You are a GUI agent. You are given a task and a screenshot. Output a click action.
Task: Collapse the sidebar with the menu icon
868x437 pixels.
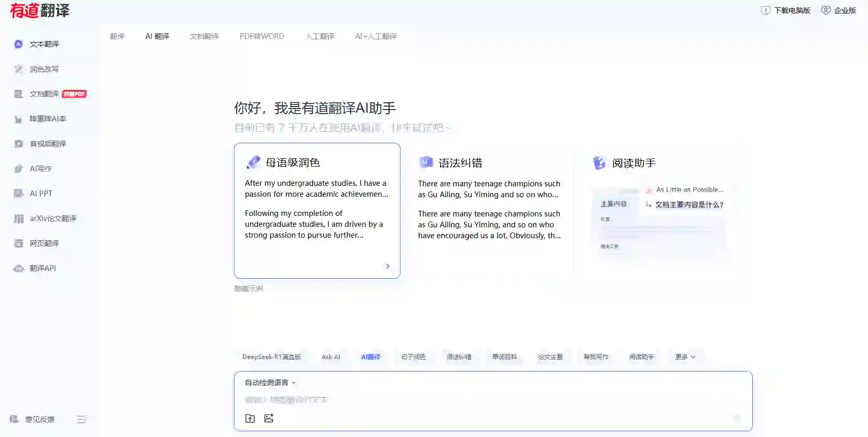(x=81, y=419)
